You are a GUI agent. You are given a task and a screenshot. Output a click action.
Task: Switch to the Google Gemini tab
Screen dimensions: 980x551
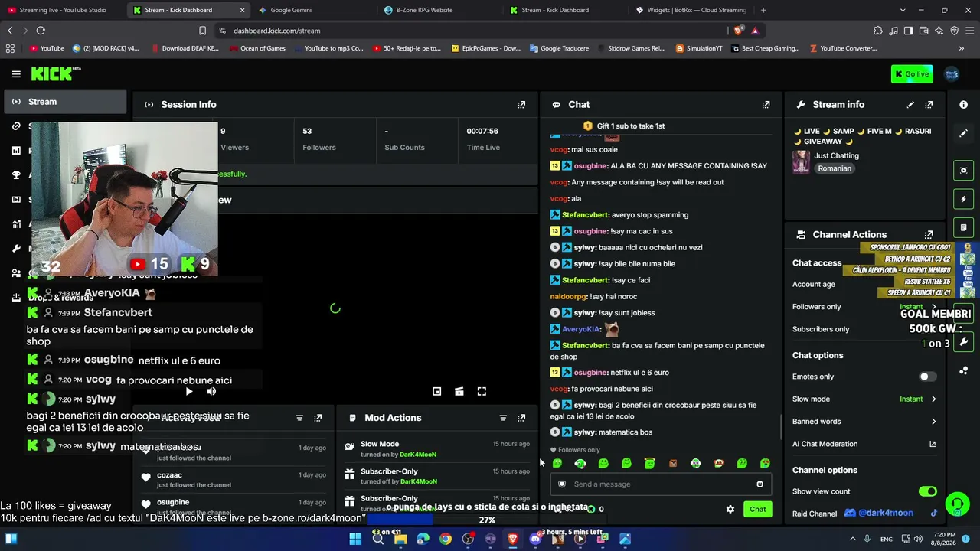[x=314, y=10]
